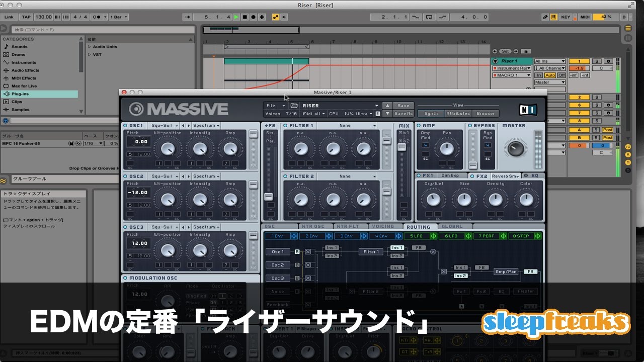
Task: Toggle FX1 power indicator
Action: tap(419, 175)
